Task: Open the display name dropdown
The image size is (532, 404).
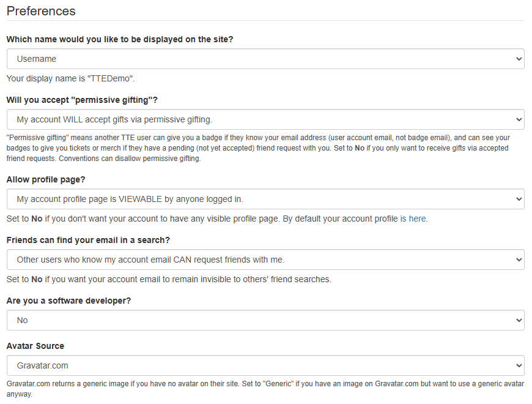Action: (265, 58)
